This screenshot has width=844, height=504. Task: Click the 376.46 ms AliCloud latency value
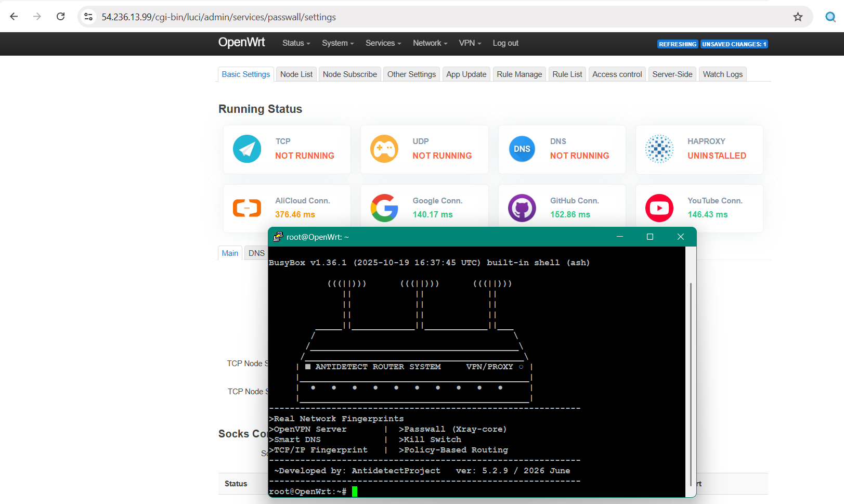[295, 214]
